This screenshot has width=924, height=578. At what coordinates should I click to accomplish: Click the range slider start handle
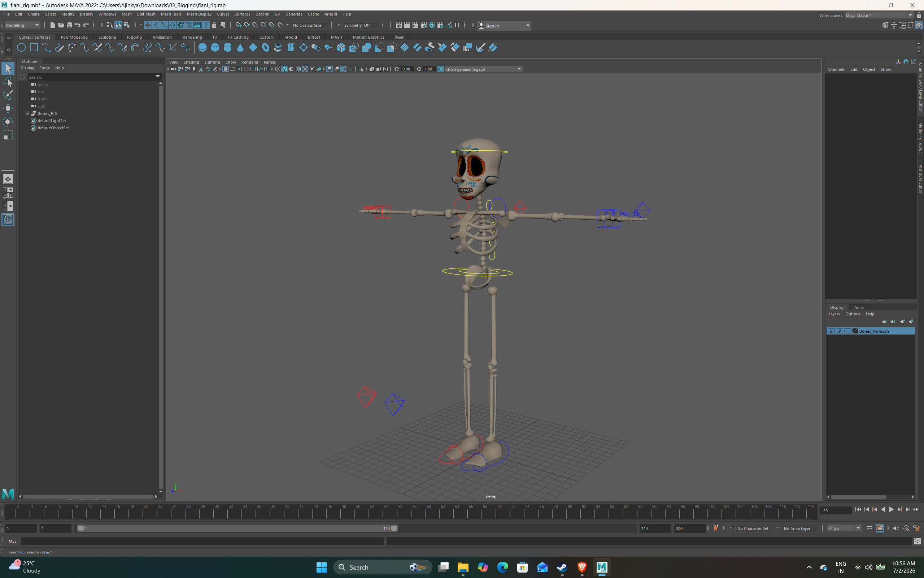point(80,528)
